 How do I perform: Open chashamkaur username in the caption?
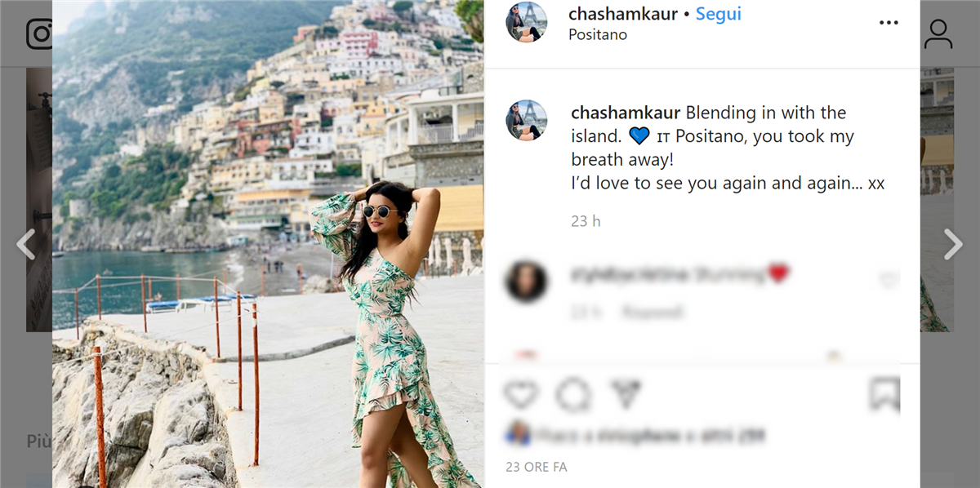point(626,113)
